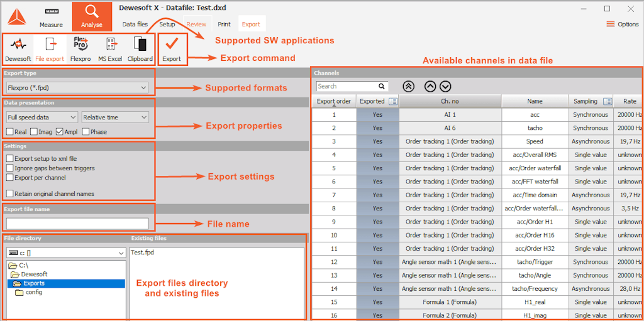Image resolution: width=644 pixels, height=321 pixels.
Task: Open the Print tab
Action: coord(225,24)
